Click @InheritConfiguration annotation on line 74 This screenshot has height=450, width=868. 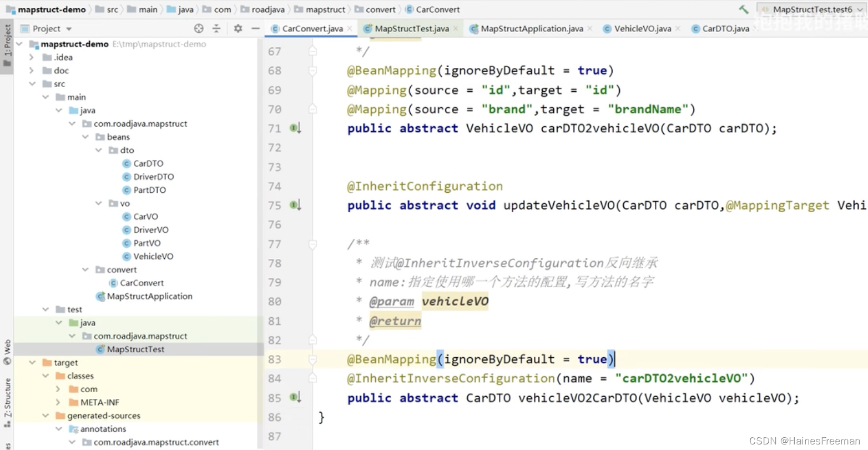coord(425,186)
